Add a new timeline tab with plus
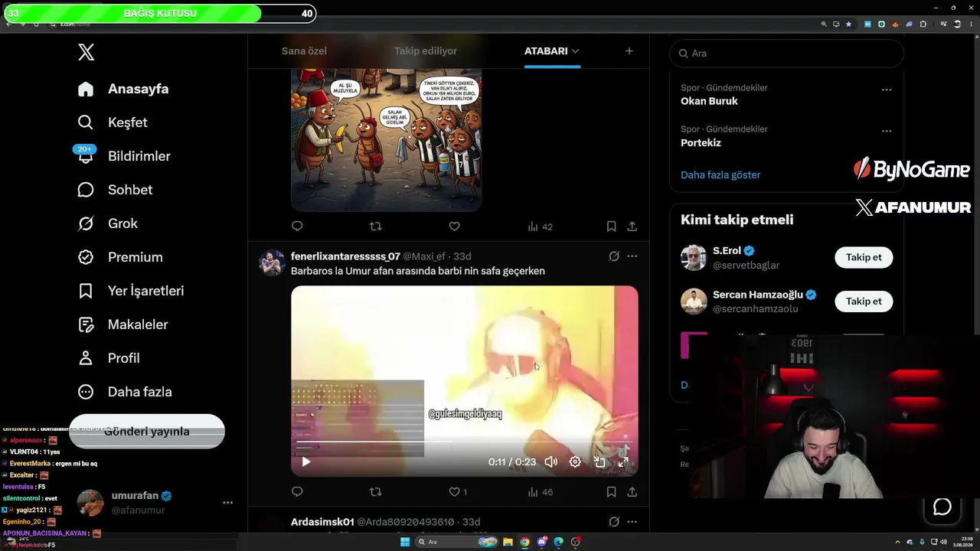 629,51
